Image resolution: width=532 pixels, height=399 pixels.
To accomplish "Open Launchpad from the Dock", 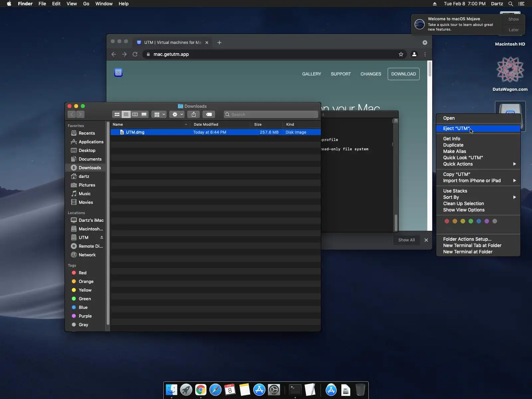I will [x=186, y=390].
